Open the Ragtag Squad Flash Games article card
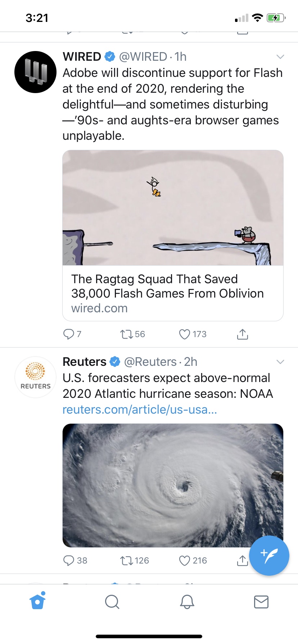Image resolution: width=298 pixels, height=644 pixels. (173, 293)
